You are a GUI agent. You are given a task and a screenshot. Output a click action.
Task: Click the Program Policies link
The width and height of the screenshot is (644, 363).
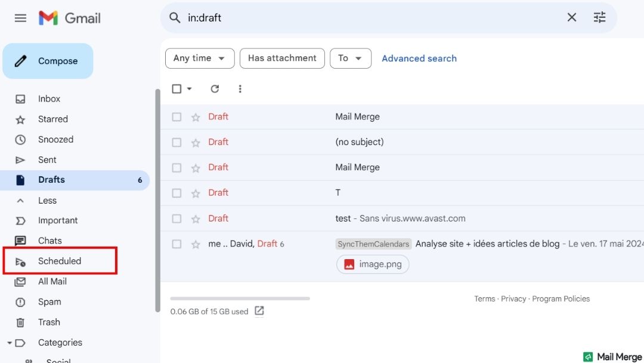coord(561,299)
